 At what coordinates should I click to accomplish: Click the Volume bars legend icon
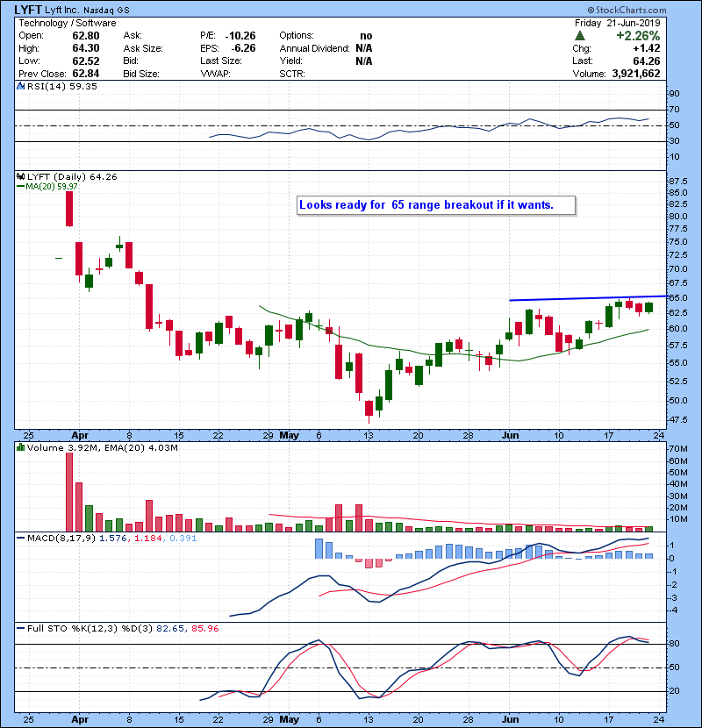point(20,448)
